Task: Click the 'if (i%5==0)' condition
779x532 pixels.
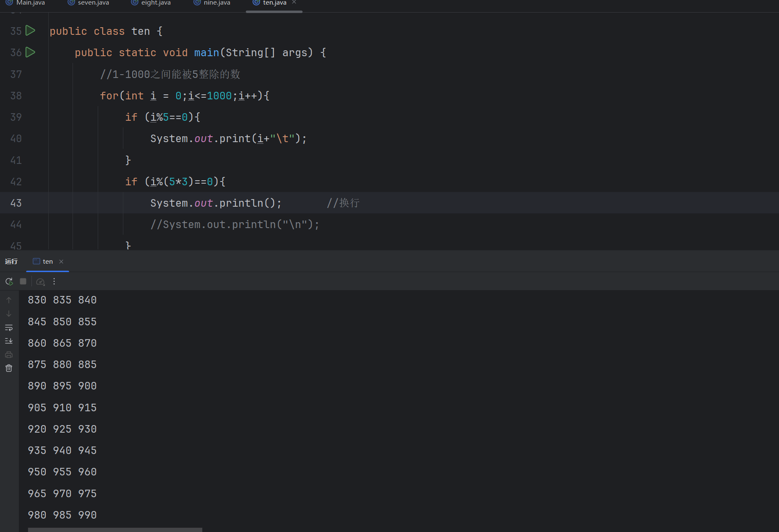Action: coord(163,117)
